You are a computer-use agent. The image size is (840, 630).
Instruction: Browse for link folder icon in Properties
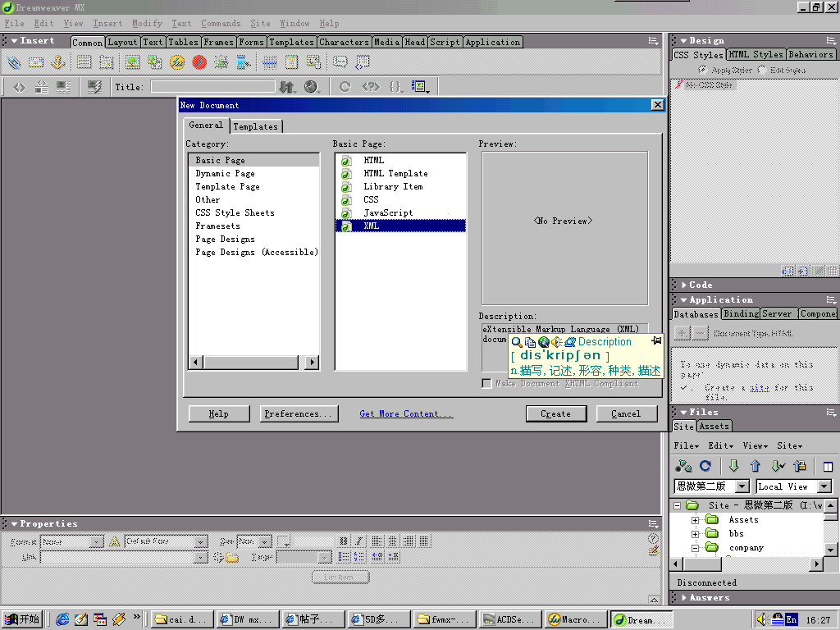click(232, 558)
